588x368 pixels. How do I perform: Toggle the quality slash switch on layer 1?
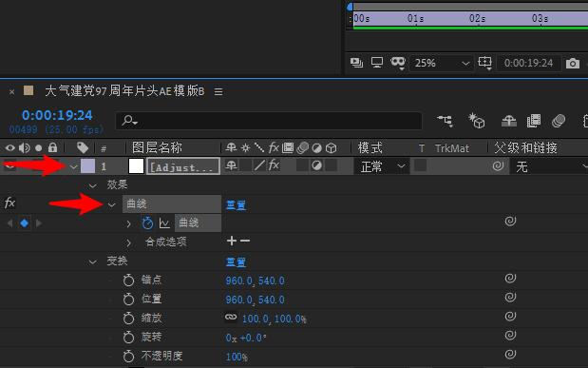[x=259, y=165]
